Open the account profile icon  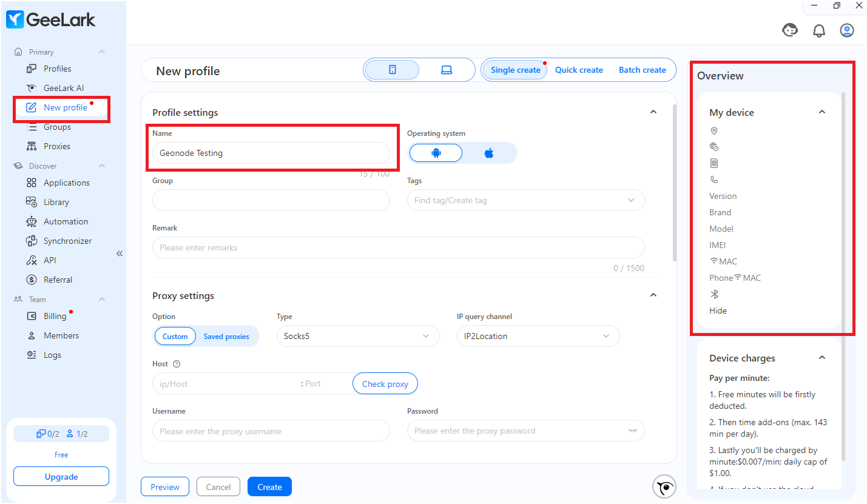(x=846, y=30)
